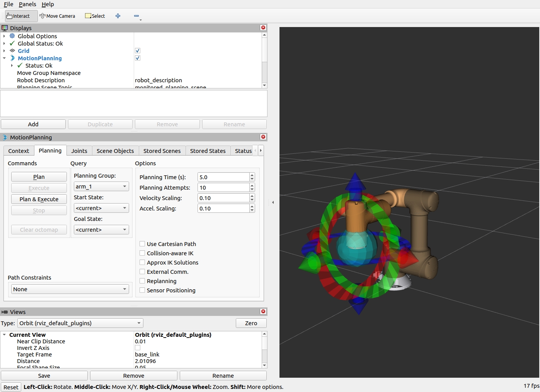540x392 pixels.
Task: Toggle the Grid display checkbox
Action: click(x=138, y=51)
